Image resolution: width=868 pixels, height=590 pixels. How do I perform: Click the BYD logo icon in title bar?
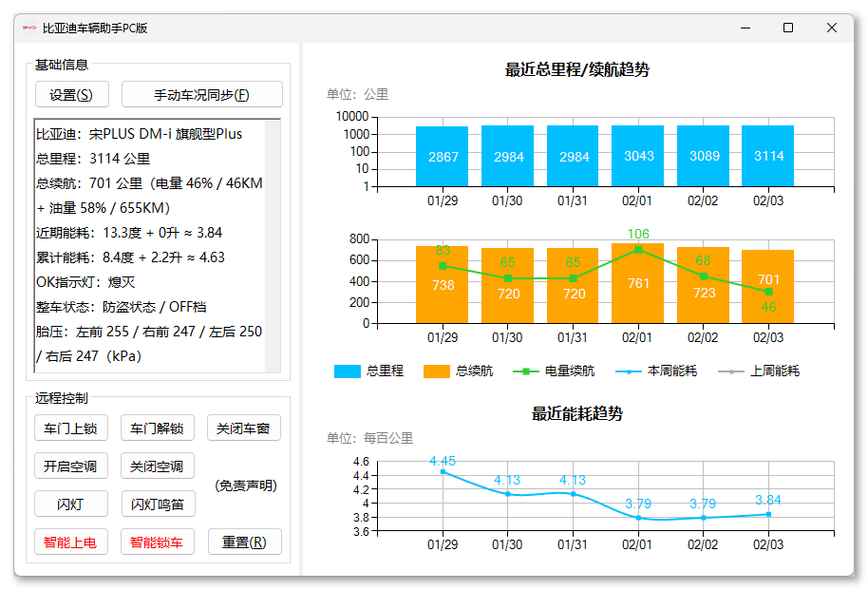(x=29, y=28)
